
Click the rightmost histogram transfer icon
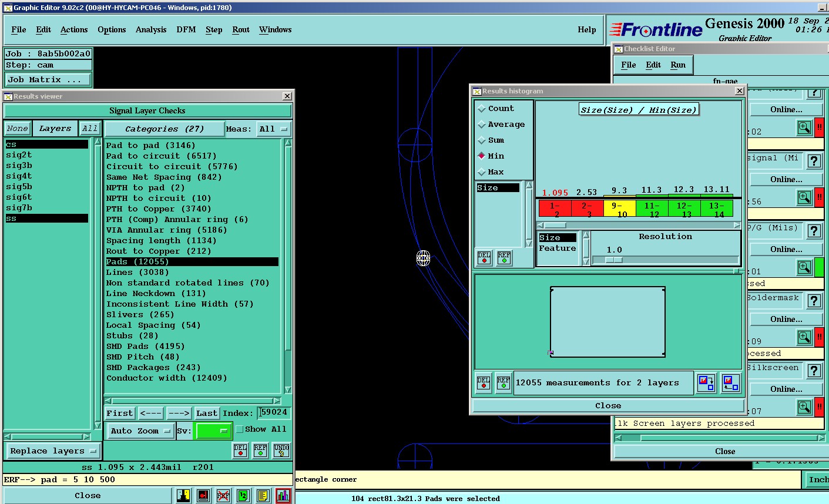[x=730, y=383]
